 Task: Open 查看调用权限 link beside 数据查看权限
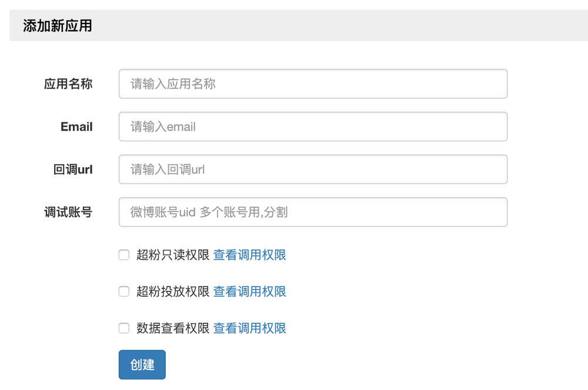pyautogui.click(x=249, y=328)
